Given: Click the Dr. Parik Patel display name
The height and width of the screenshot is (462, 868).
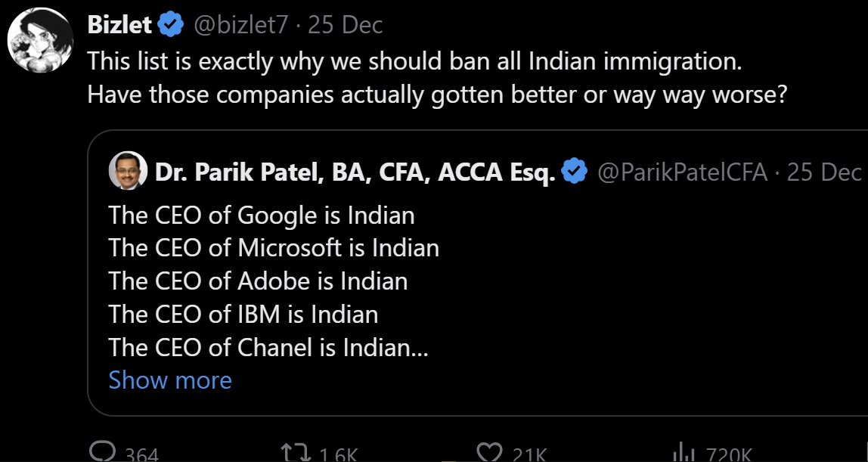Looking at the screenshot, I should click(355, 172).
